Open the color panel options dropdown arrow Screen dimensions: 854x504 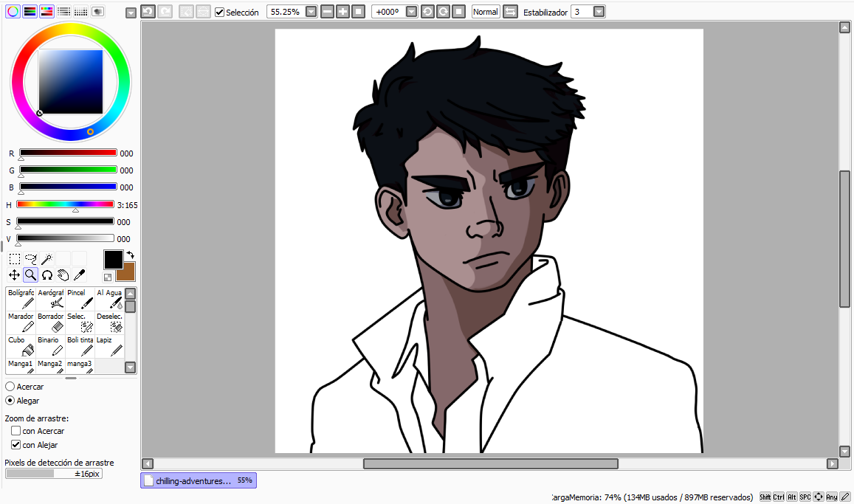[x=131, y=13]
